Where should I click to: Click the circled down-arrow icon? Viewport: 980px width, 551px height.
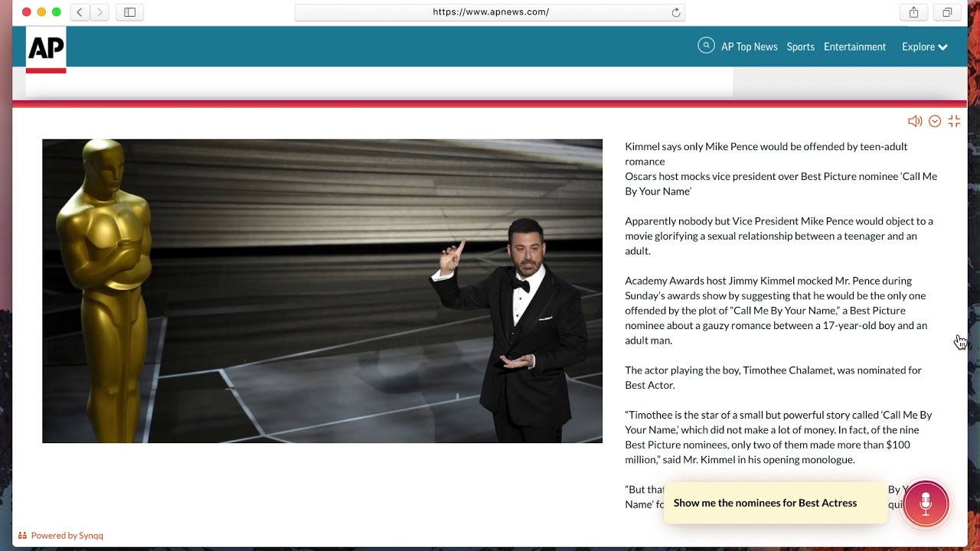tap(935, 121)
